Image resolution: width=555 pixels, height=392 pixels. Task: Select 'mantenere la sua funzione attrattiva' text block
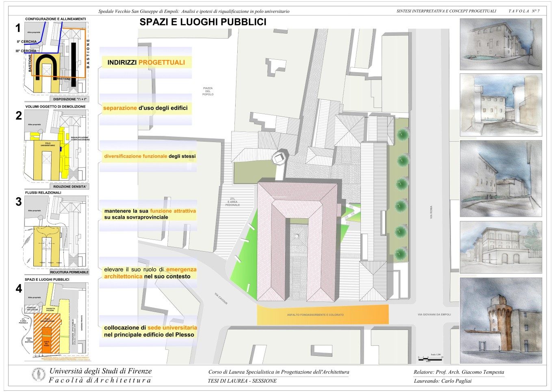click(150, 214)
